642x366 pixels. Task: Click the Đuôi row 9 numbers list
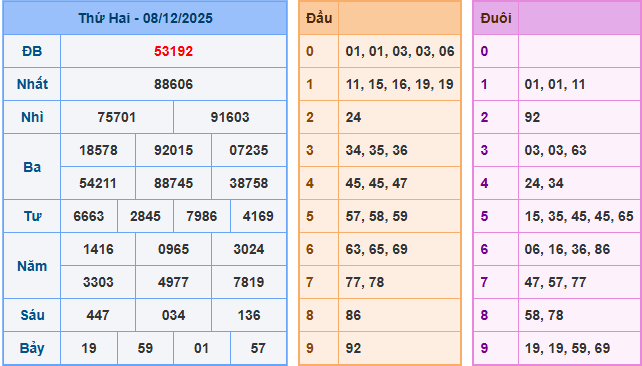(x=567, y=348)
